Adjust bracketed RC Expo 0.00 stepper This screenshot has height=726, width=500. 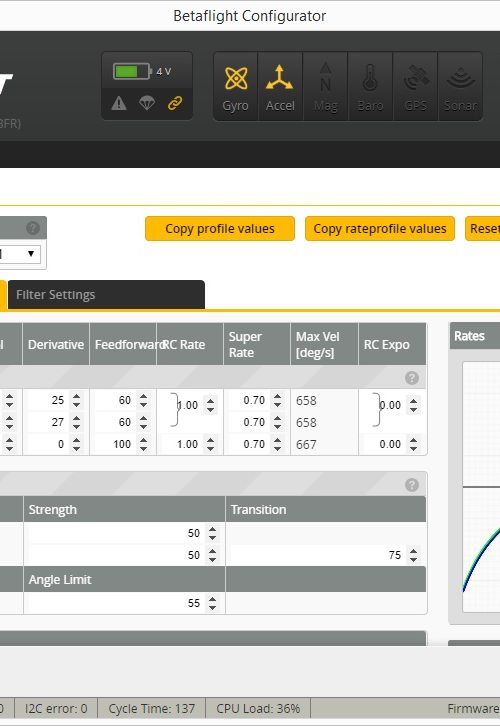(x=413, y=405)
